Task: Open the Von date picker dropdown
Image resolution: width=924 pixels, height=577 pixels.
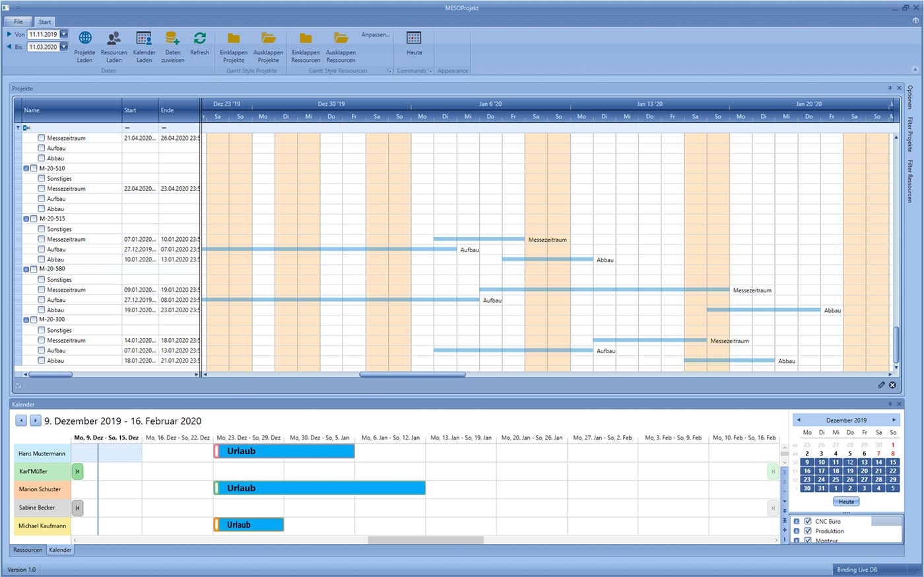Action: tap(64, 34)
